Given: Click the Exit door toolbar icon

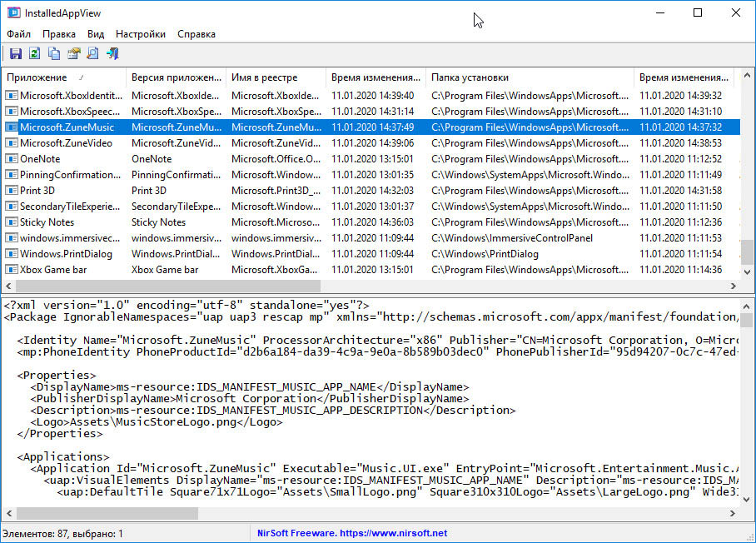Looking at the screenshot, I should [112, 53].
